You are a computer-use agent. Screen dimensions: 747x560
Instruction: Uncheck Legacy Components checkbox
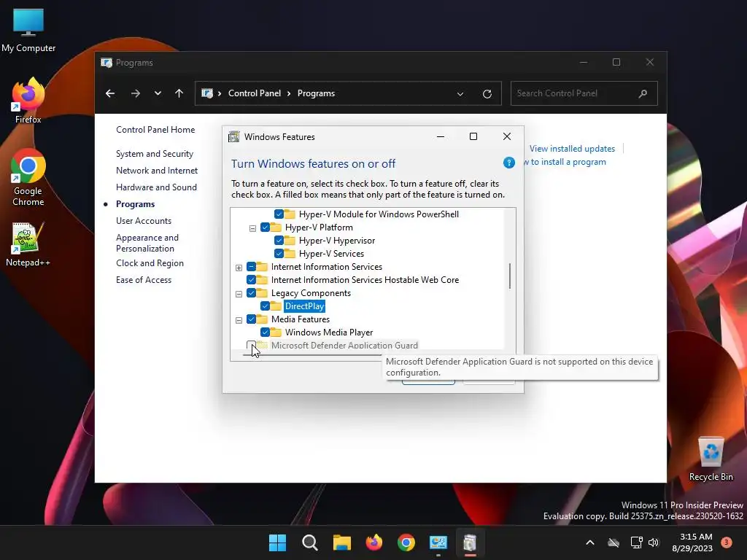click(252, 293)
